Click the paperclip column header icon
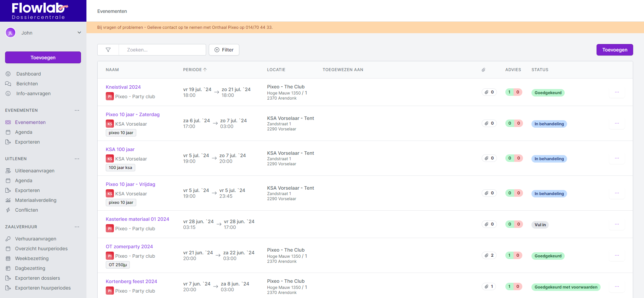This screenshot has width=644, height=298. pos(483,70)
